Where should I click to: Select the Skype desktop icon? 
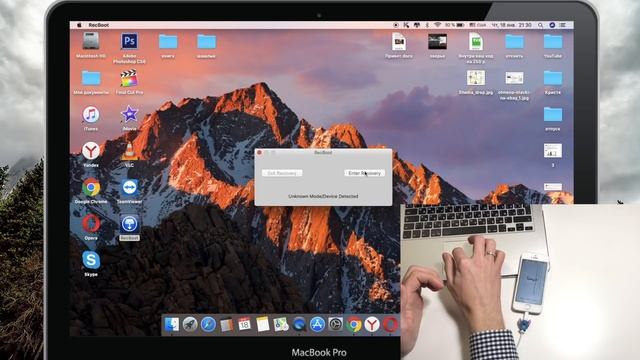click(91, 260)
